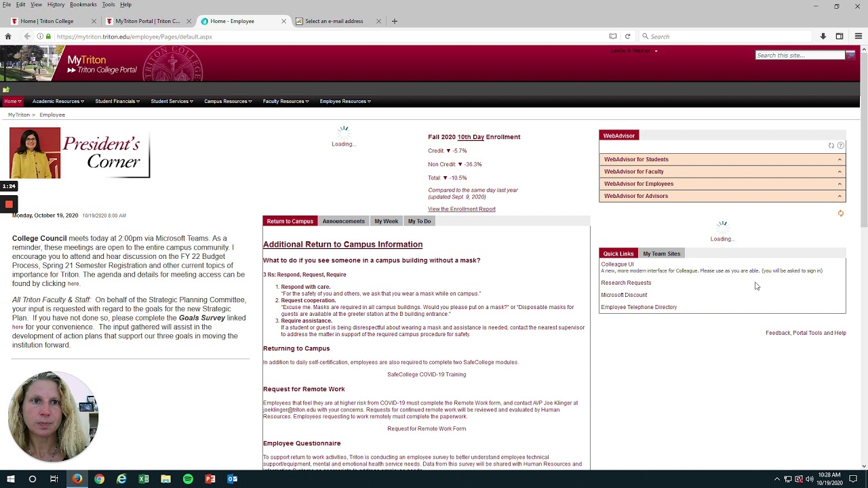The height and width of the screenshot is (488, 868).
Task: Click the Search this site input field
Action: [x=799, y=56]
